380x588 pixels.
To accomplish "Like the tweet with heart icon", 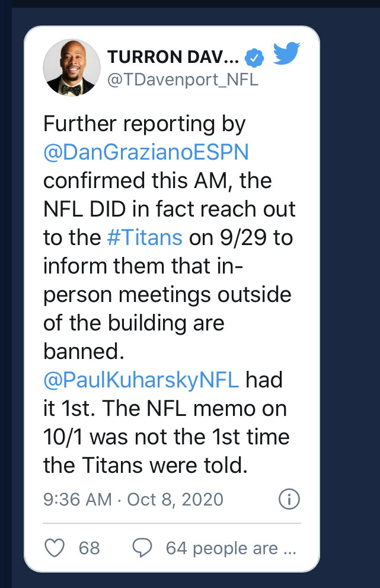I will 55,548.
